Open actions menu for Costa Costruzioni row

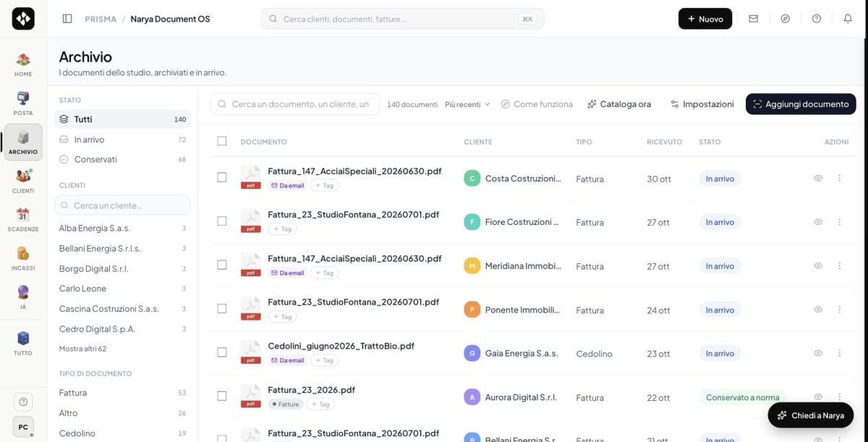(839, 178)
